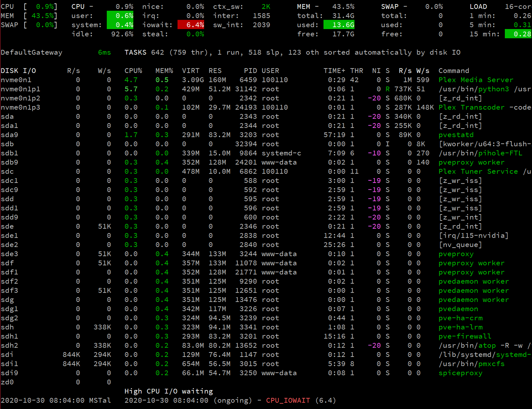The height and width of the screenshot is (409, 532).
Task: Select the [irq/115-nvidia] process
Action: pyautogui.click(x=473, y=236)
